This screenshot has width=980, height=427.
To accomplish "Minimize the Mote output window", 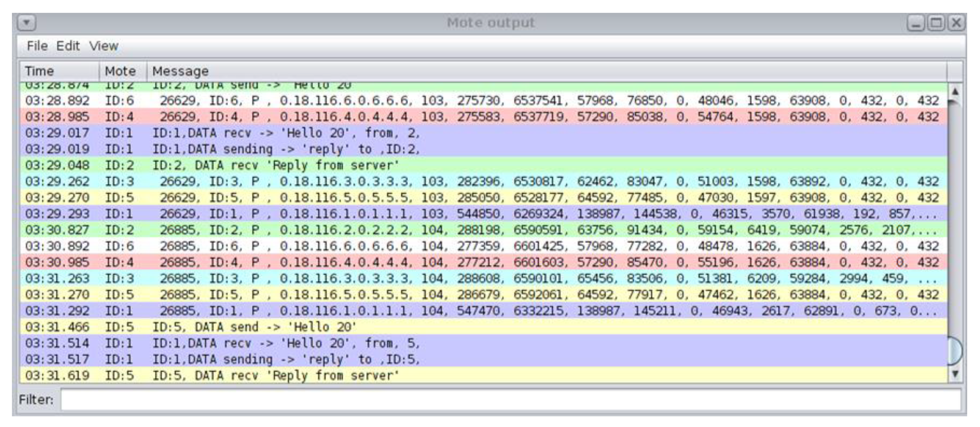I will 916,23.
